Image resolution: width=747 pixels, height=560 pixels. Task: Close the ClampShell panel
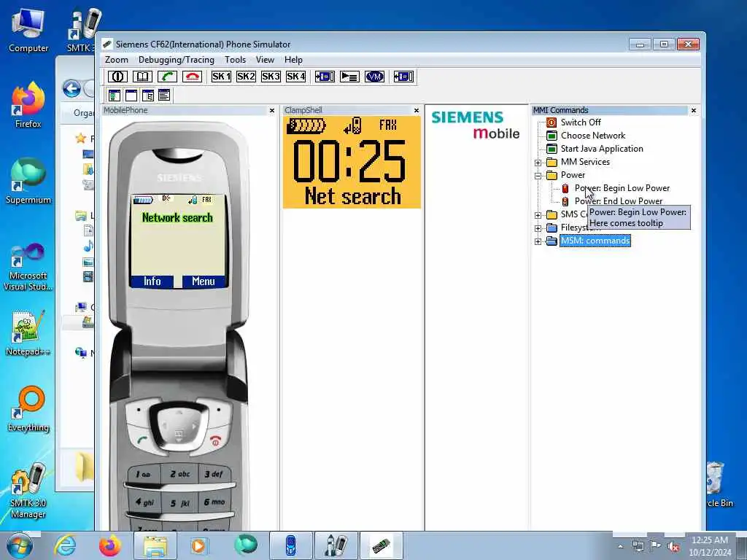(417, 111)
